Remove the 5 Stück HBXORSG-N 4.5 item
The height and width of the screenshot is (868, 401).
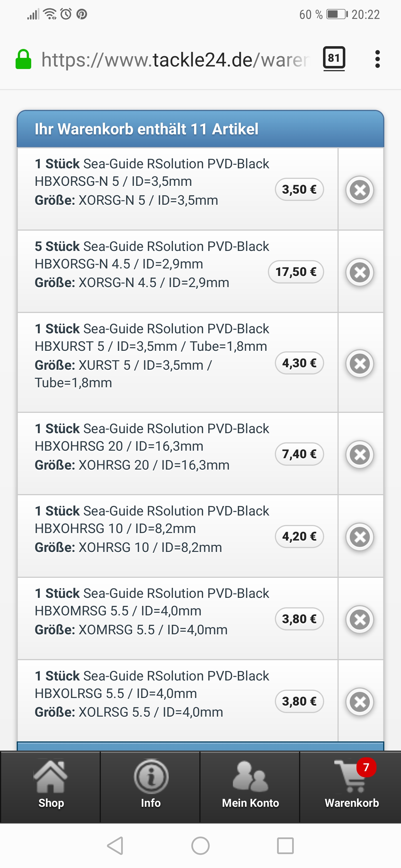point(360,272)
